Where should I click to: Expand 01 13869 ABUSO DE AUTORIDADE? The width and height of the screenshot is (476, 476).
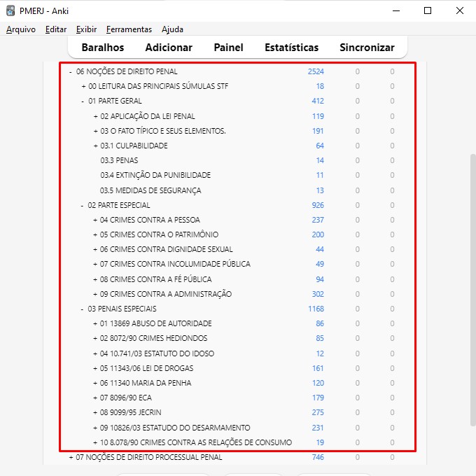click(95, 324)
